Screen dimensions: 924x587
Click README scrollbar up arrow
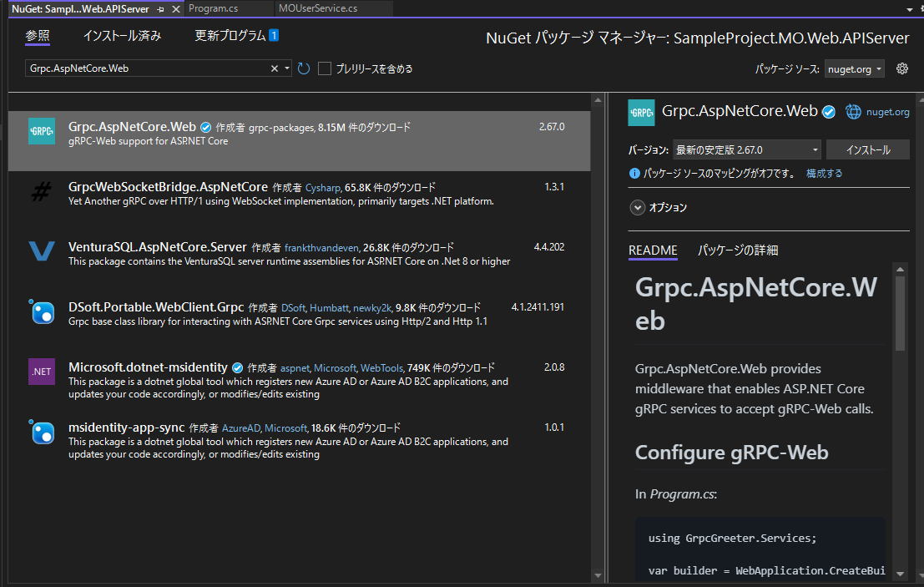coord(900,270)
